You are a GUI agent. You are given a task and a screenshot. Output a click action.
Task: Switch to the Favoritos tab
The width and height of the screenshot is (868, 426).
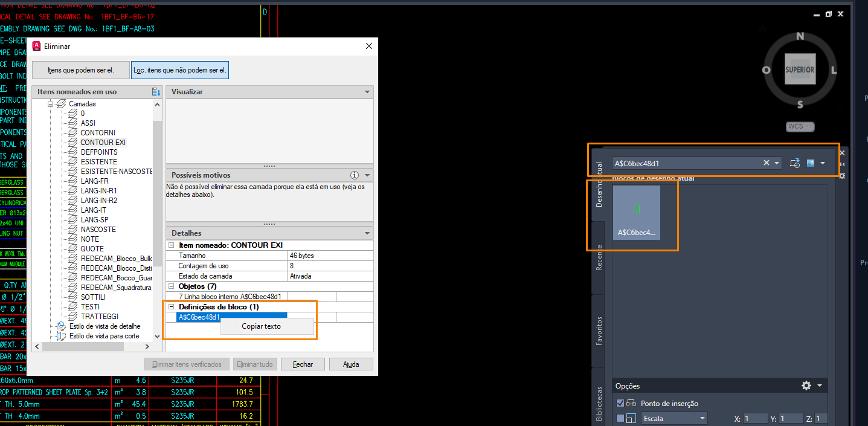[x=599, y=331]
